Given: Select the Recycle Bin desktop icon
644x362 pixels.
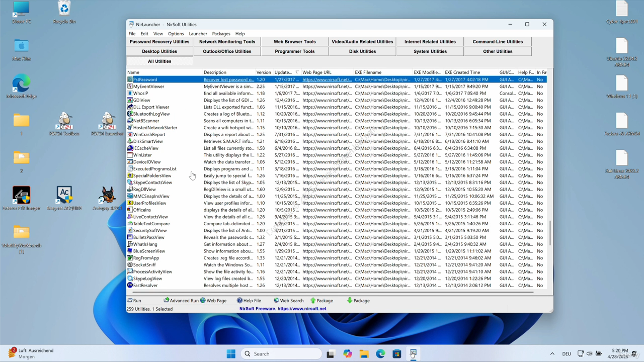Looking at the screenshot, I should coord(64,13).
